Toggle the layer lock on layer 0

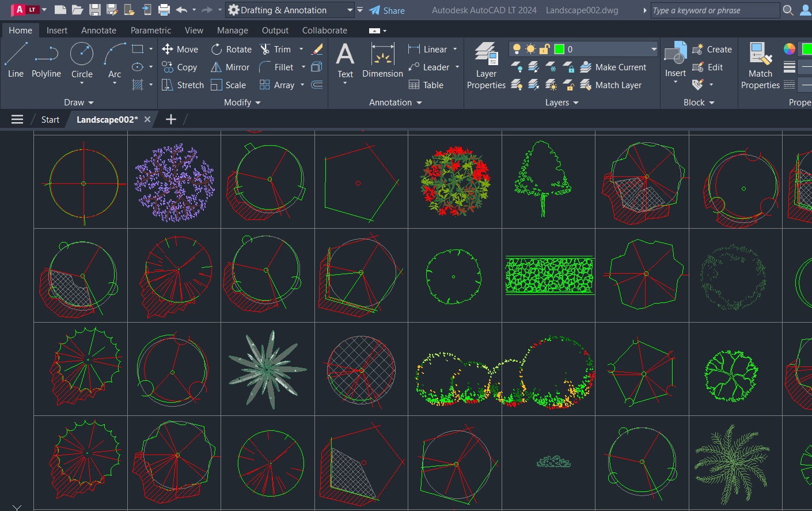click(544, 49)
